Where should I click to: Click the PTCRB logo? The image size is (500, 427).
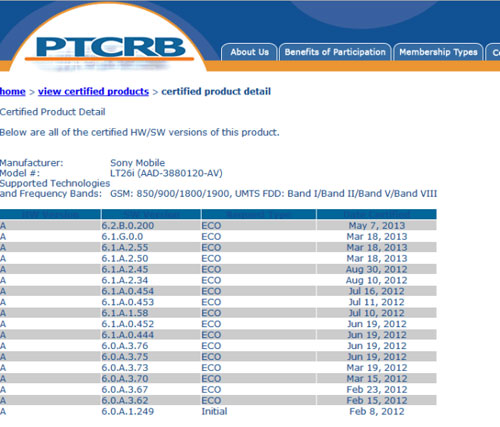click(x=110, y=49)
